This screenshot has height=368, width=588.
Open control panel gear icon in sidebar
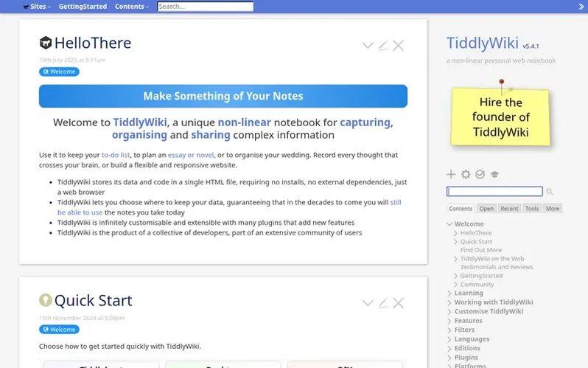466,174
